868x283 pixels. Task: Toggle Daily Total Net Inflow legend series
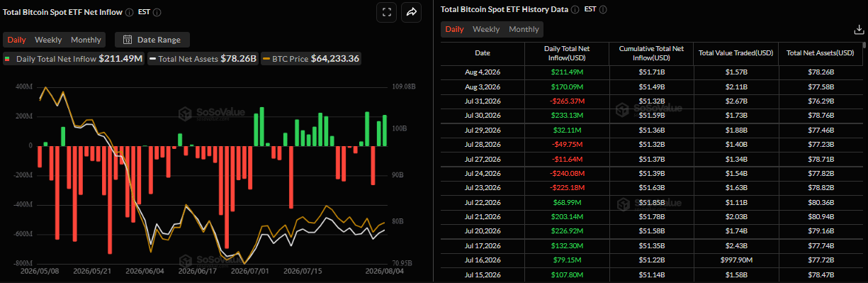coord(74,59)
